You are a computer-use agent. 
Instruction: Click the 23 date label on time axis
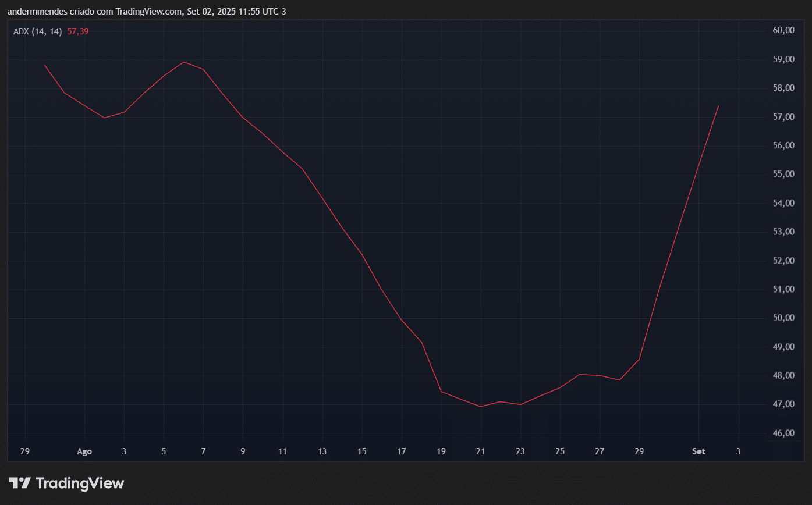520,451
